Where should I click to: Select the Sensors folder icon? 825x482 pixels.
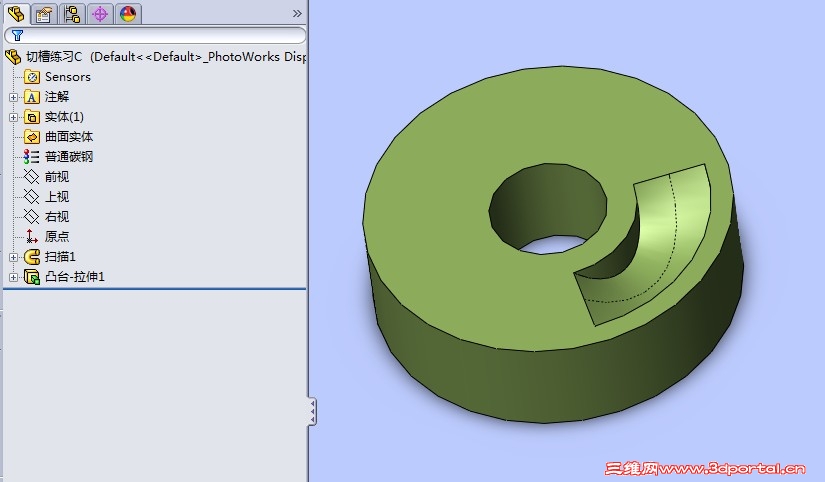tap(32, 77)
